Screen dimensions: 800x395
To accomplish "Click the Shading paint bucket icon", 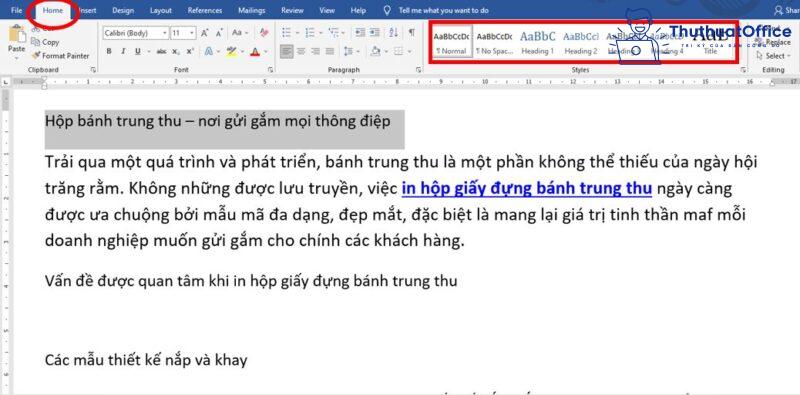I will 376,52.
